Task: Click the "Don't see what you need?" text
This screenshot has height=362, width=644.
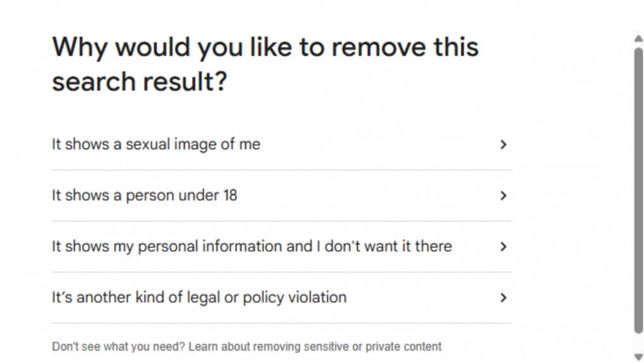Action: (x=118, y=346)
